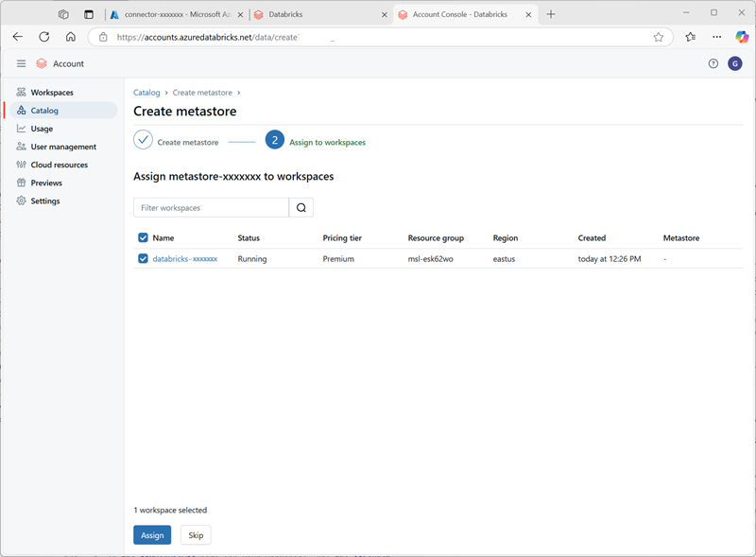The height and width of the screenshot is (557, 756).
Task: Close the connector Microsoft Azure tab
Action: tap(240, 15)
